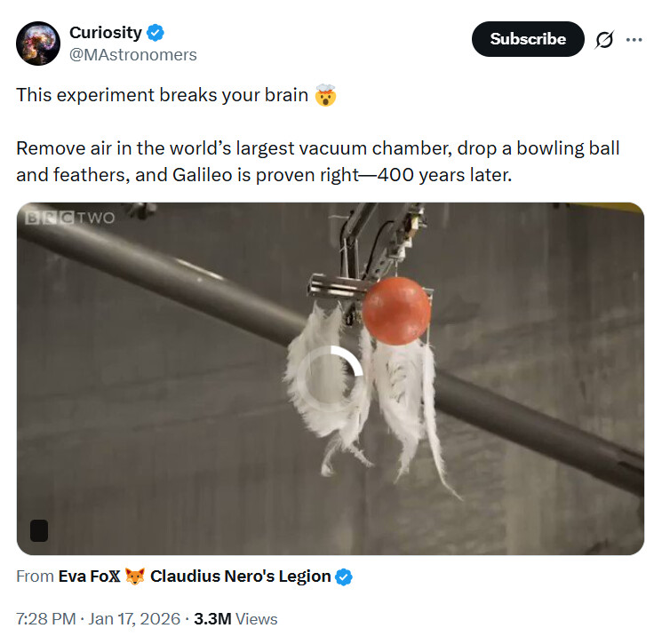The image size is (662, 644).
Task: Open the Curiosity display name link
Action: coord(105,33)
